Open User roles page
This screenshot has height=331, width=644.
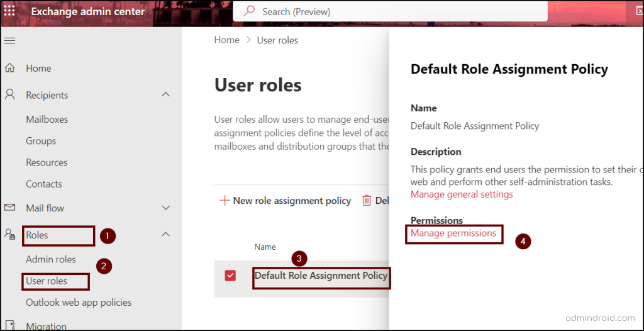(x=47, y=281)
